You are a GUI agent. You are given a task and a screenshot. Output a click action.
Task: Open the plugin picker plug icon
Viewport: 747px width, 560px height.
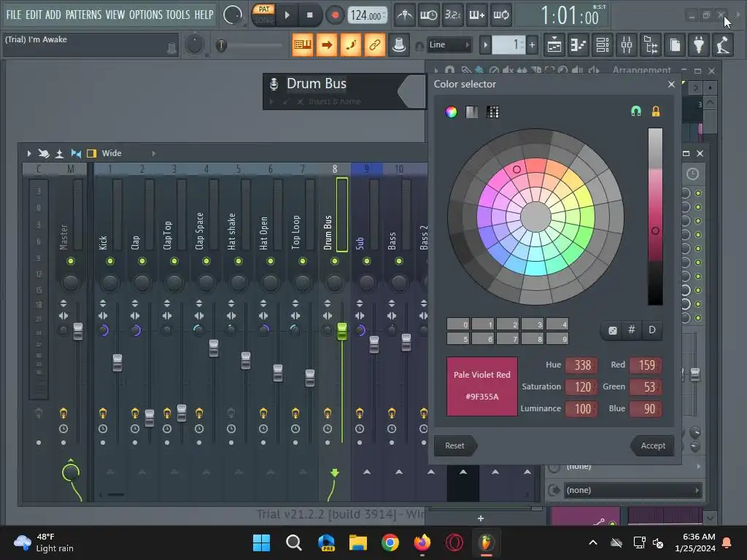699,44
